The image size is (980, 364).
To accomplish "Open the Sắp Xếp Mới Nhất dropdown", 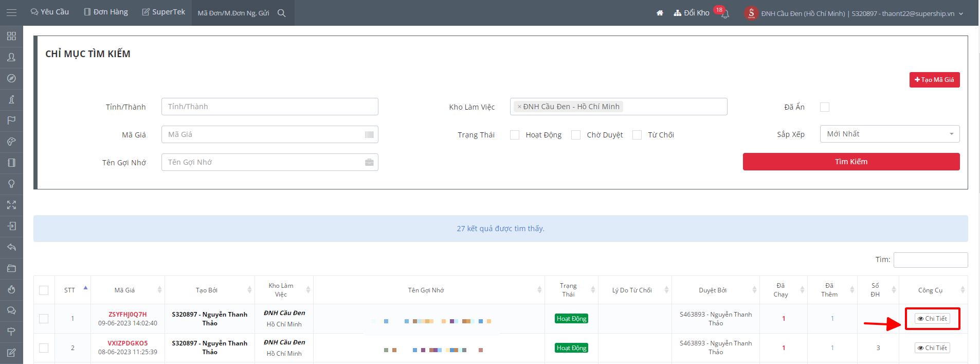I will tap(890, 134).
